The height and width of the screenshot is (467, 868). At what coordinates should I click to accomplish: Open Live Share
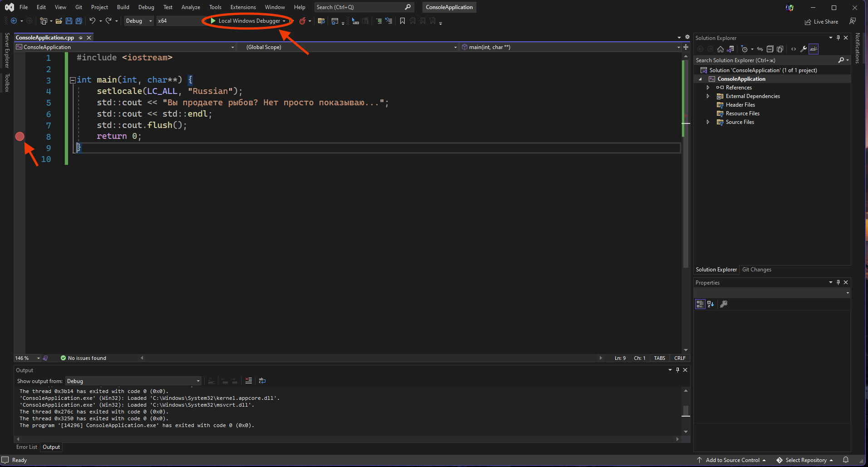[x=822, y=21]
